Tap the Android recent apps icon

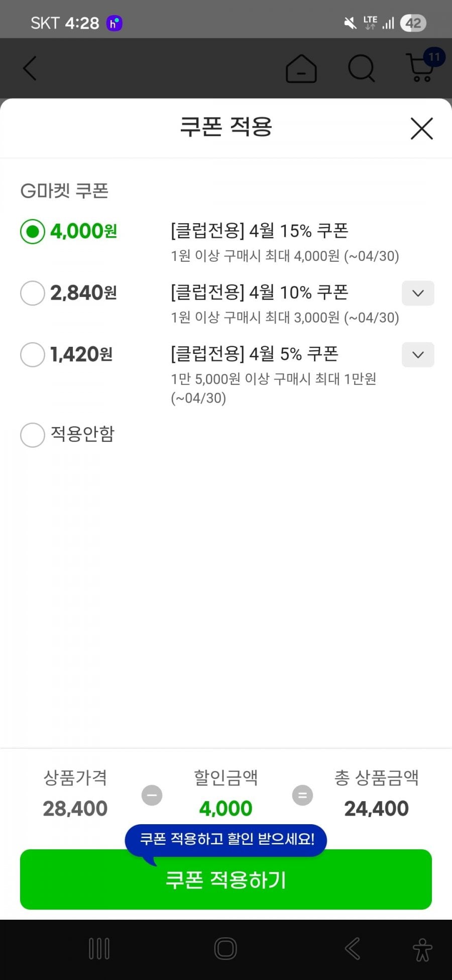[99, 949]
